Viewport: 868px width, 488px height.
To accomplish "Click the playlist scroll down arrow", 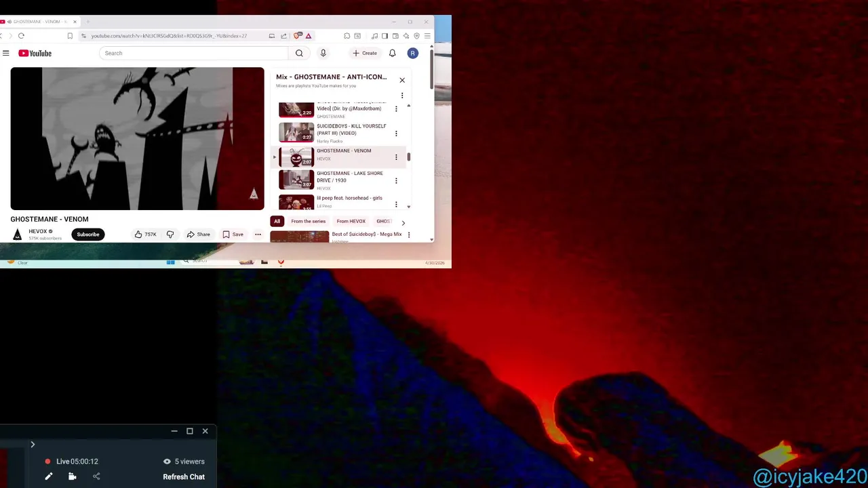I will coord(408,206).
